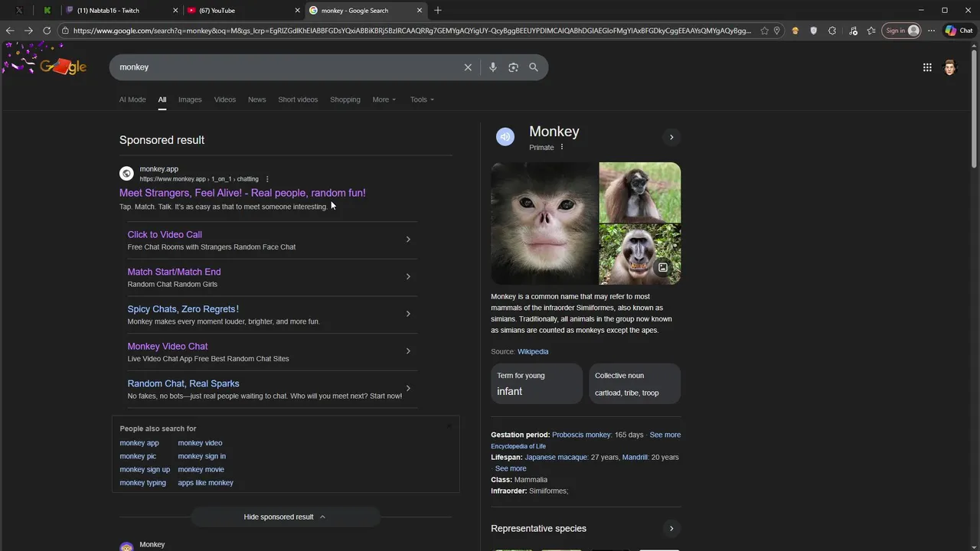Close the monkey - Google Search tab
This screenshot has height=551, width=980.
point(420,10)
